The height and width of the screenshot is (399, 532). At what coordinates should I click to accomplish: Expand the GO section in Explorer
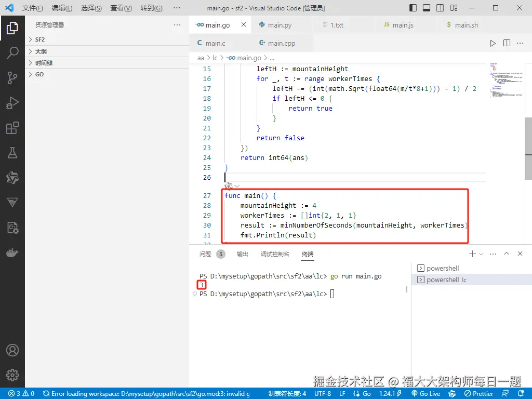click(x=107, y=74)
